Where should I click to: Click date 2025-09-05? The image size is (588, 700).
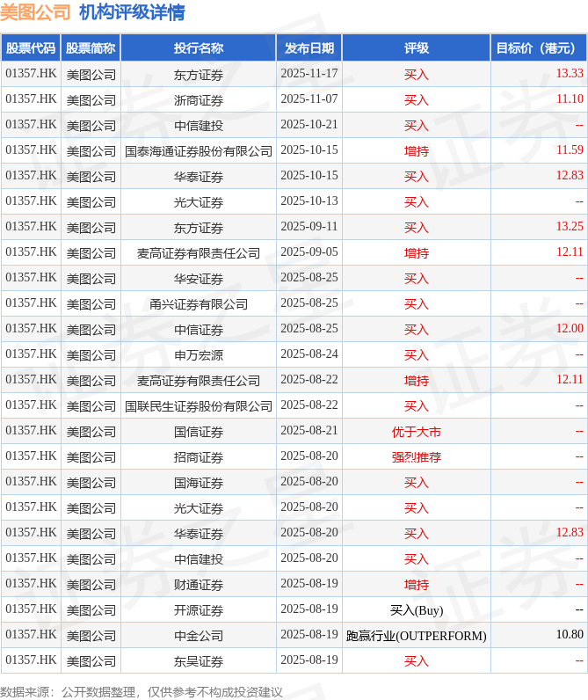(309, 252)
